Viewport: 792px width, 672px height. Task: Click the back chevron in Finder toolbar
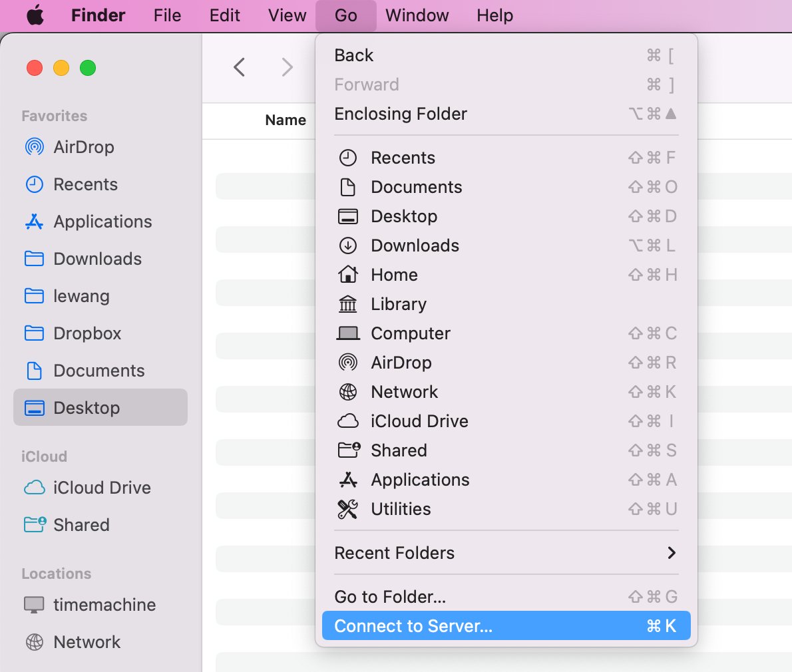click(240, 67)
